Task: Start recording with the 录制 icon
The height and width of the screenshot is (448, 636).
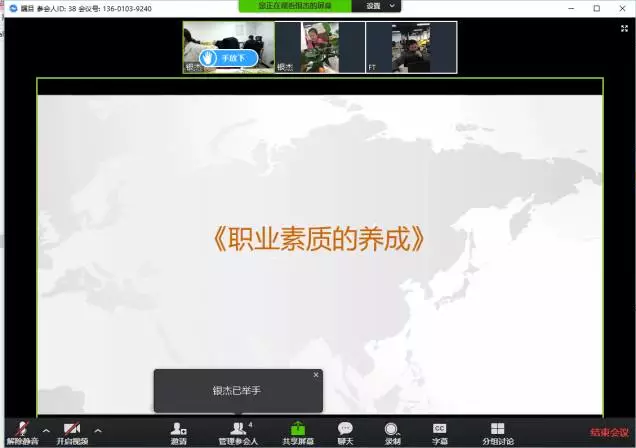Action: click(x=392, y=429)
